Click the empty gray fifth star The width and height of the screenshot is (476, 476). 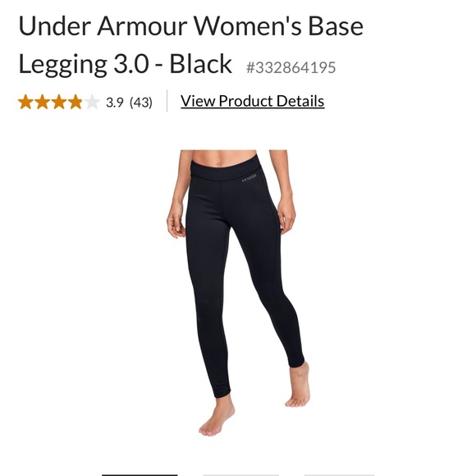pos(92,102)
